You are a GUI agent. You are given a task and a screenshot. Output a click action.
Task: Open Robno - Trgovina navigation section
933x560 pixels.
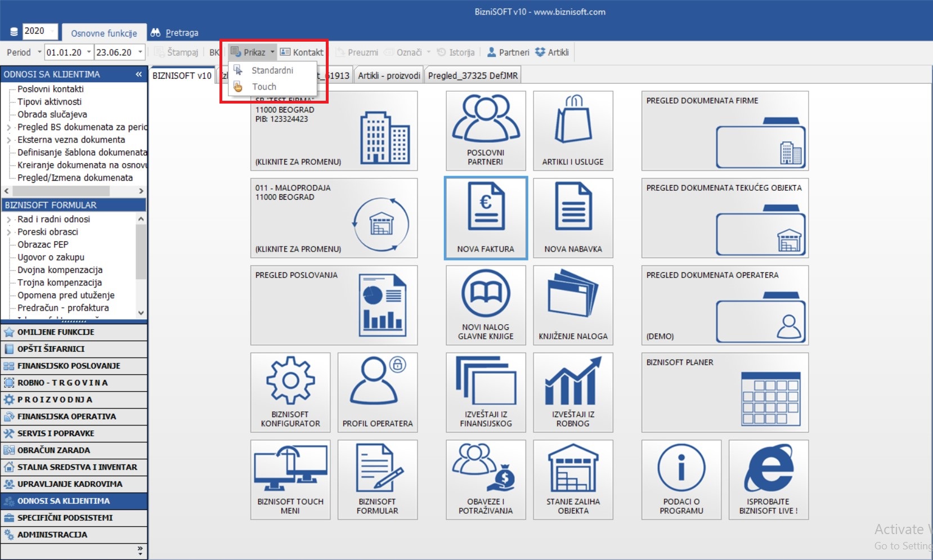(74, 383)
